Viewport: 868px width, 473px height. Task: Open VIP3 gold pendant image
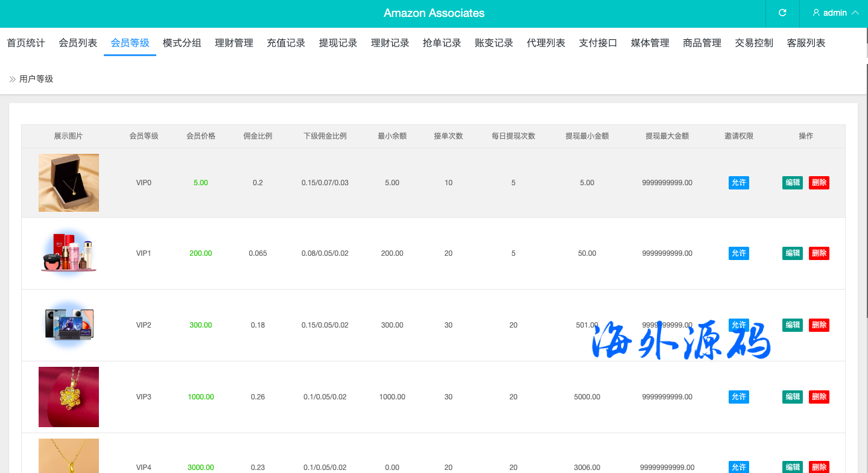(69, 397)
